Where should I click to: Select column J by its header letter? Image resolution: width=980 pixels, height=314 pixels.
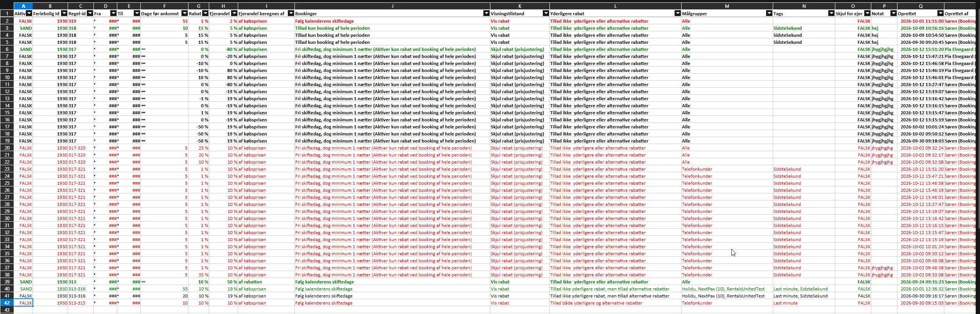tap(392, 6)
